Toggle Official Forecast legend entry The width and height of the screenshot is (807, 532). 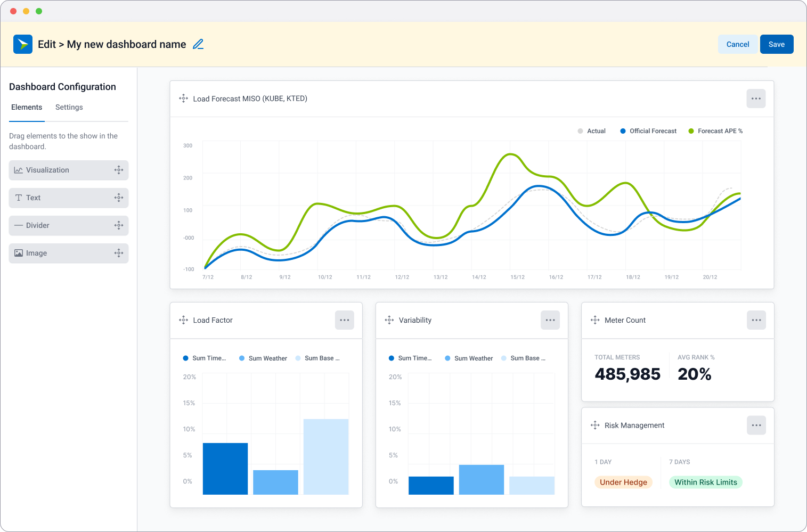point(648,131)
